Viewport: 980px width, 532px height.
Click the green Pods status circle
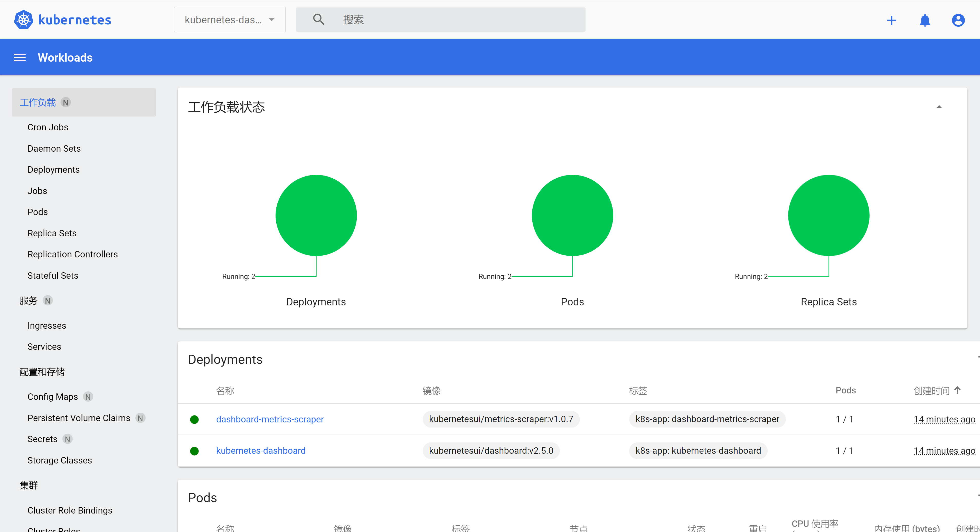pyautogui.click(x=572, y=215)
